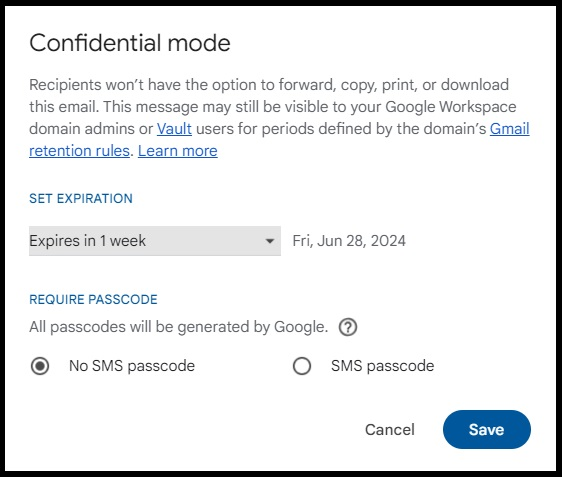
Task: Click the passcode help question mark icon
Action: pyautogui.click(x=348, y=327)
